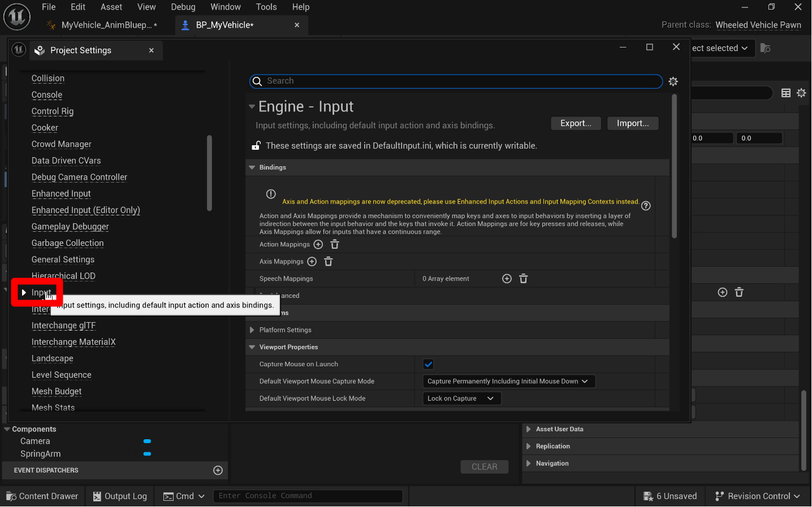Viewport: 812px width, 507px height.
Task: Open Content Drawer
Action: point(42,496)
